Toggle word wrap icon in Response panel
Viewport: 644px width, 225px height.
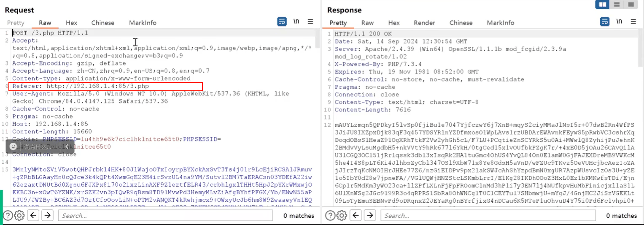pos(605,22)
